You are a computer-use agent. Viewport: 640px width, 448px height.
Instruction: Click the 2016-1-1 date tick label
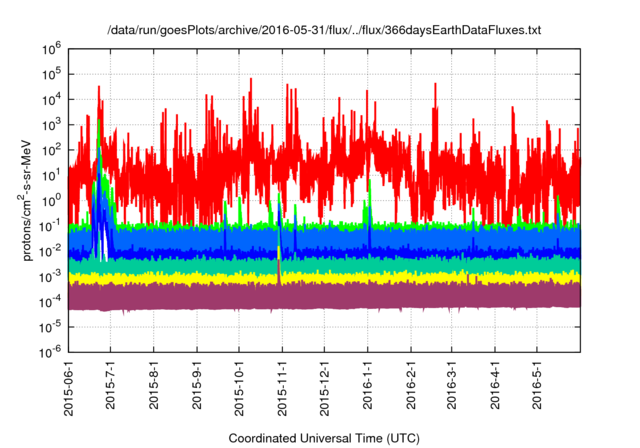coord(367,384)
